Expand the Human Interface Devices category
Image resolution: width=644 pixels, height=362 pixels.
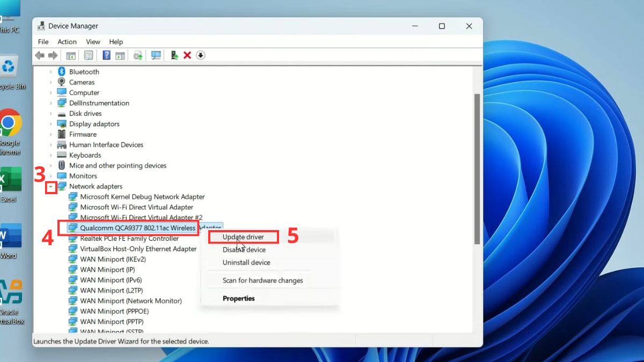[51, 145]
